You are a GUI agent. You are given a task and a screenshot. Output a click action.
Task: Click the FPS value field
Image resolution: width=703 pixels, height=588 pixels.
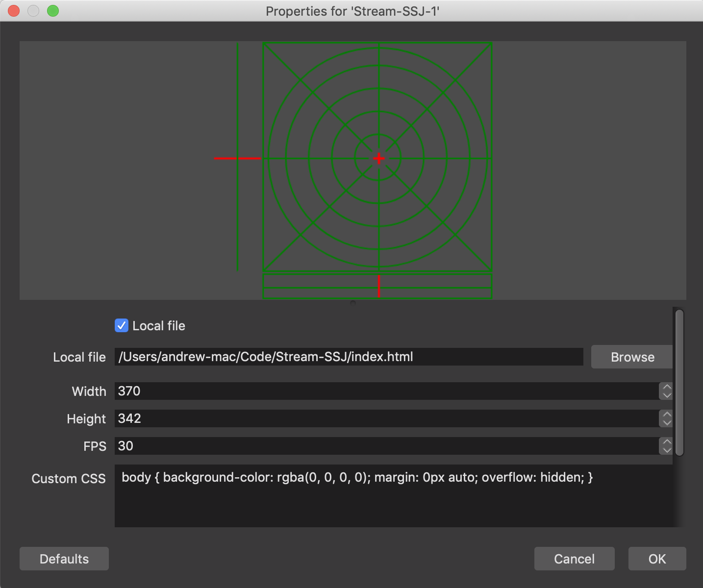(x=386, y=446)
